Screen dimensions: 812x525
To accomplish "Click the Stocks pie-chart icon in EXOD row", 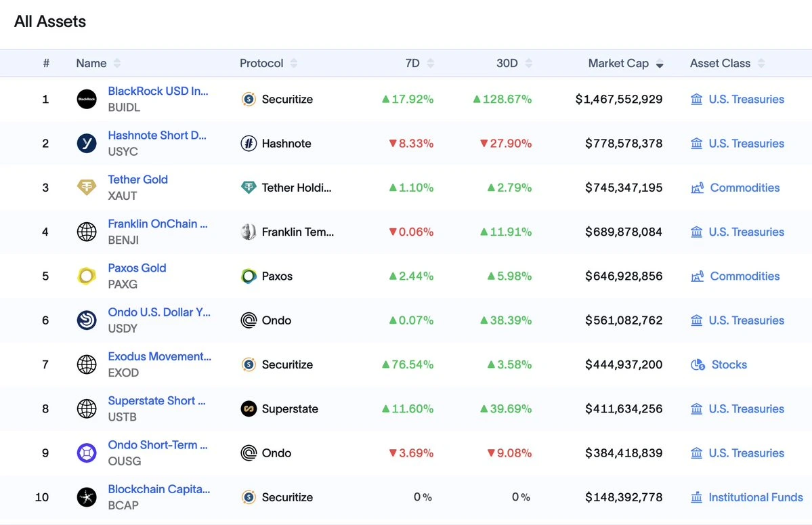I will click(x=698, y=364).
